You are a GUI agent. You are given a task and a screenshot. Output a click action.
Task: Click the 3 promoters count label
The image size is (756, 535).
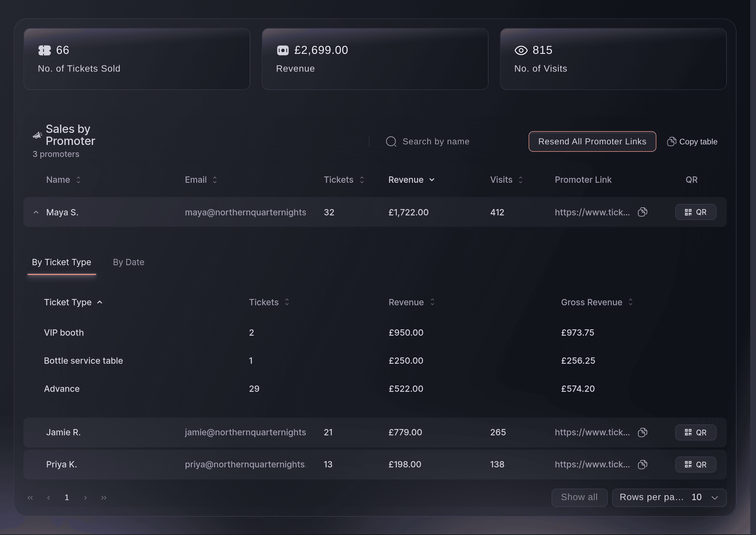tap(56, 154)
